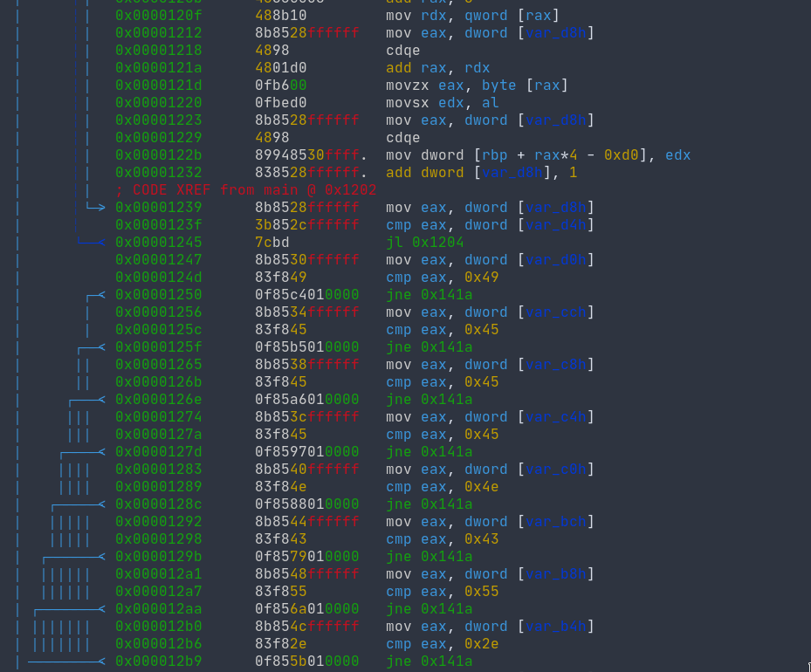
Task: Click 'cmp eax, 0x4e' instruction
Action: point(443,488)
